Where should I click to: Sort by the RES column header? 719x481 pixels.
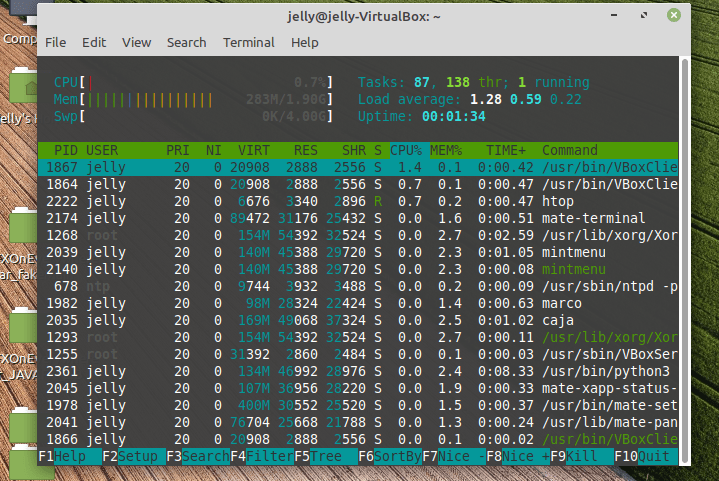tap(305, 150)
